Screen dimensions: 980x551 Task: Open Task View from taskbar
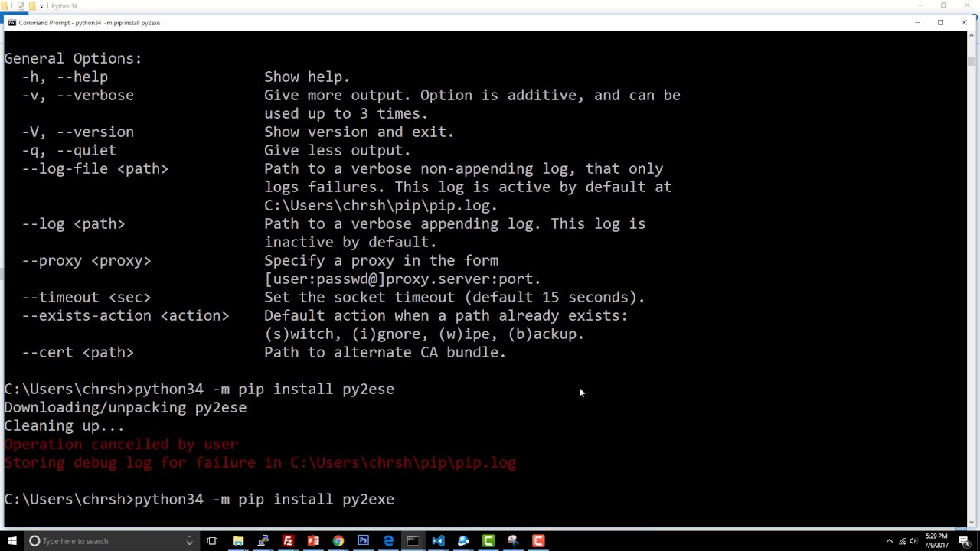point(212,541)
